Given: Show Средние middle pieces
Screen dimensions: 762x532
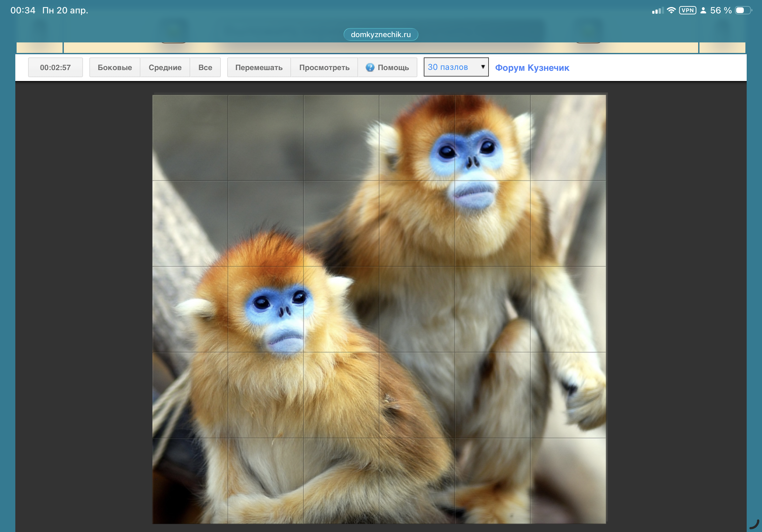Looking at the screenshot, I should [165, 67].
